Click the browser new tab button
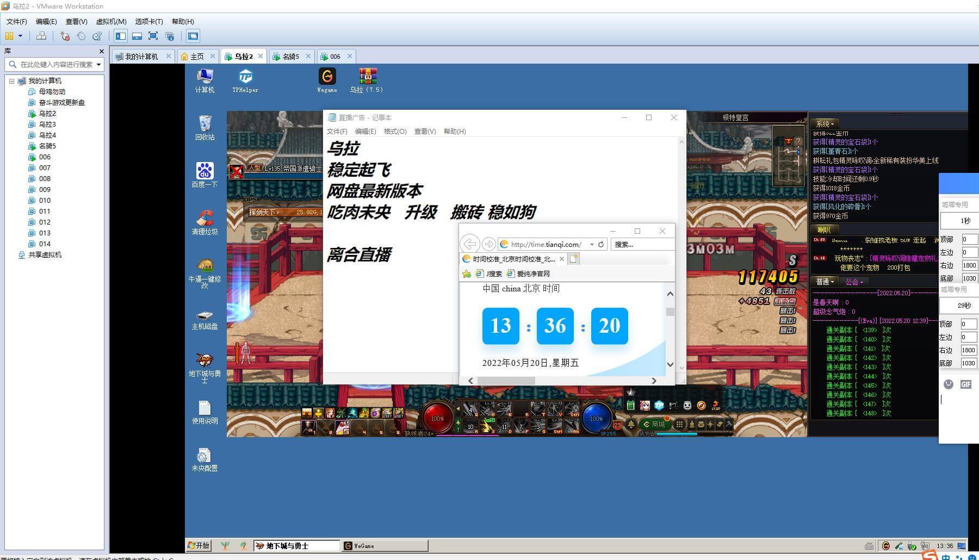979x560 pixels. coord(574,259)
